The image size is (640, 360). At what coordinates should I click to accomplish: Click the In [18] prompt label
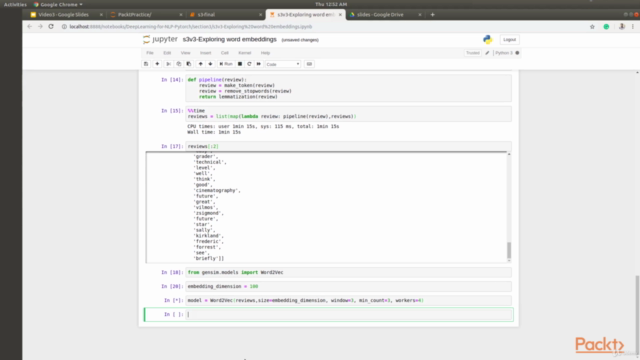[172, 272]
